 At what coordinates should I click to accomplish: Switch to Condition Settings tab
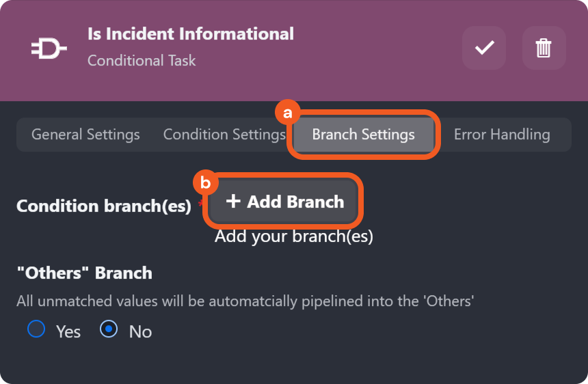click(224, 135)
